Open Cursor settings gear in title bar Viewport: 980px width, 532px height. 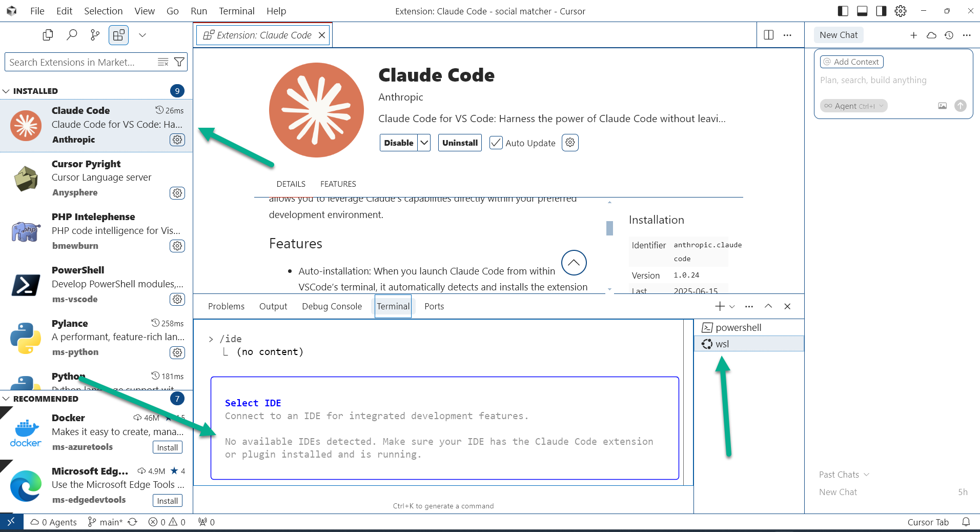click(901, 11)
